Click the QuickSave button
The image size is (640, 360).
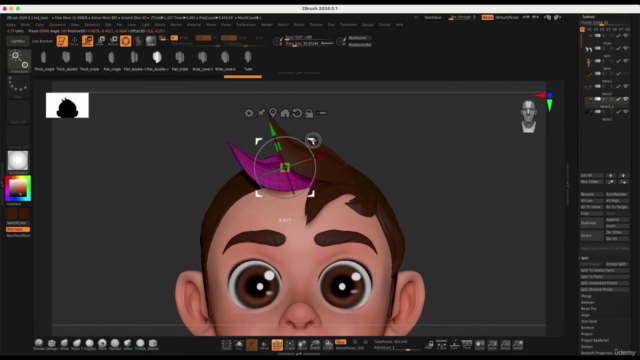point(433,18)
